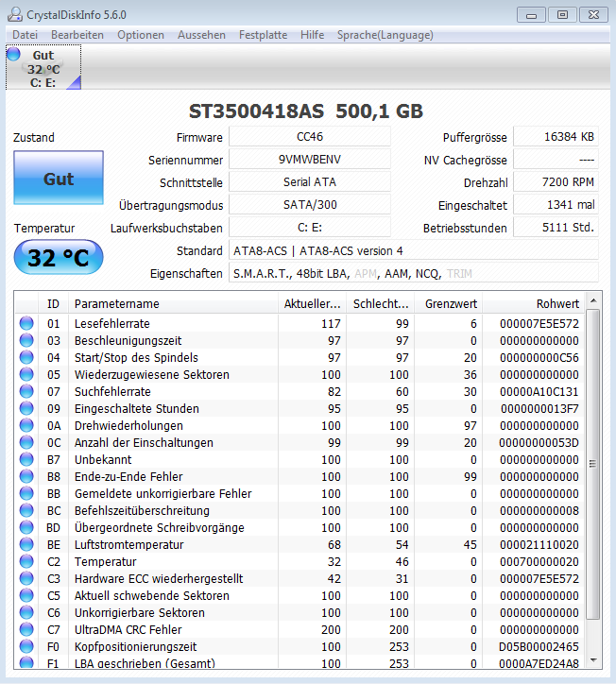
Task: Click status orb of Übergeordnete Schreibvorgänge row
Action: point(26,527)
